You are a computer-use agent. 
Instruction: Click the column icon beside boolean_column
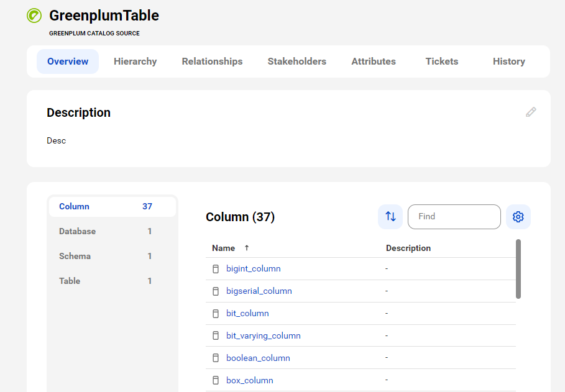coord(216,358)
